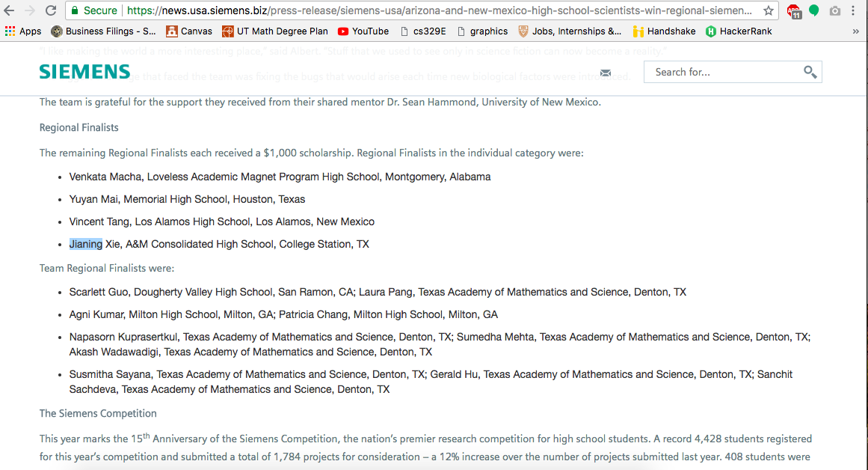Click the Regional Finalists heading

point(79,127)
